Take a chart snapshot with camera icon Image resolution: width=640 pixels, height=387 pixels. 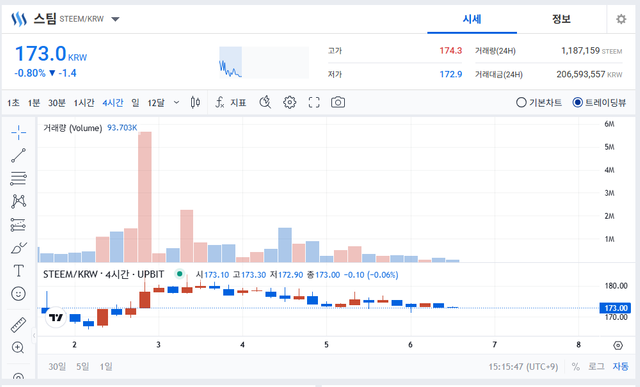(338, 102)
